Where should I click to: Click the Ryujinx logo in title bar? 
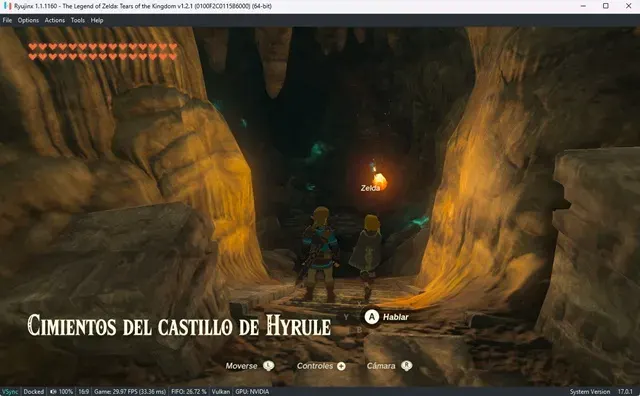click(7, 6)
